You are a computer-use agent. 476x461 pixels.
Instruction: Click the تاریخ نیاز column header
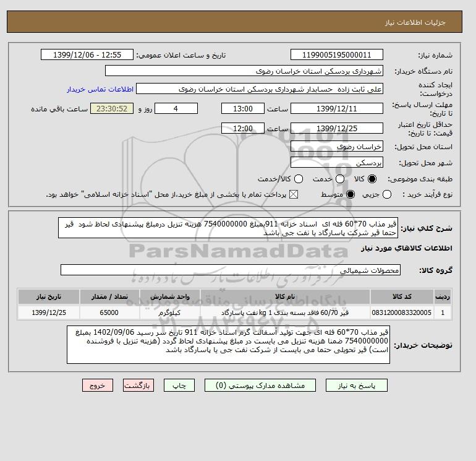coord(49,296)
